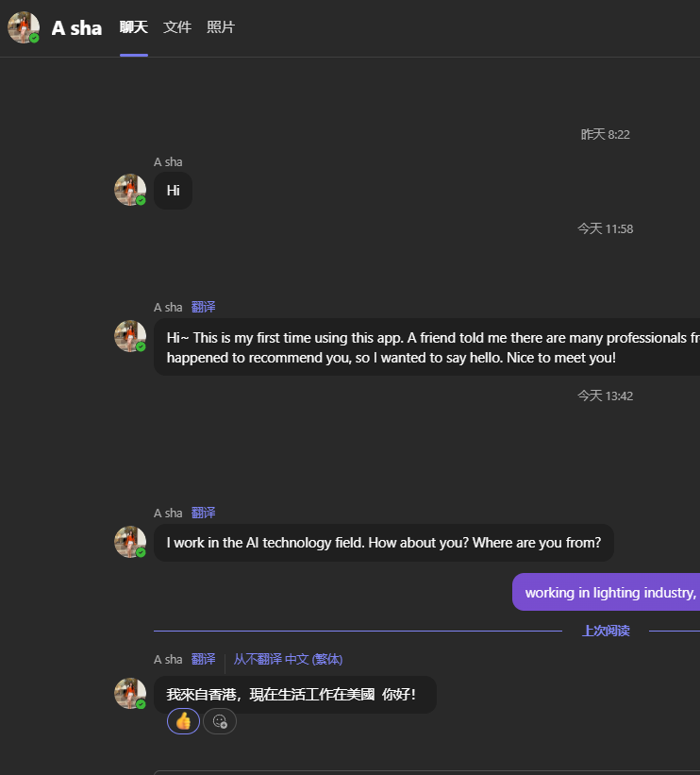Click the avatar beside the "Hi" message
This screenshot has width=700, height=775.
(129, 190)
